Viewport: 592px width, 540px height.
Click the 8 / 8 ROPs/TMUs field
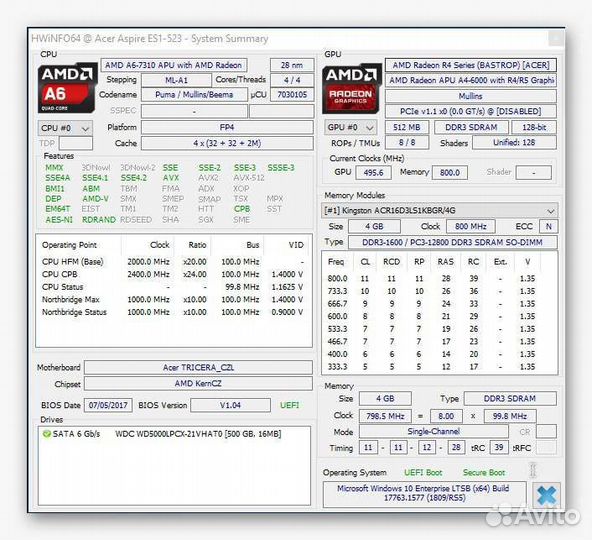point(407,142)
